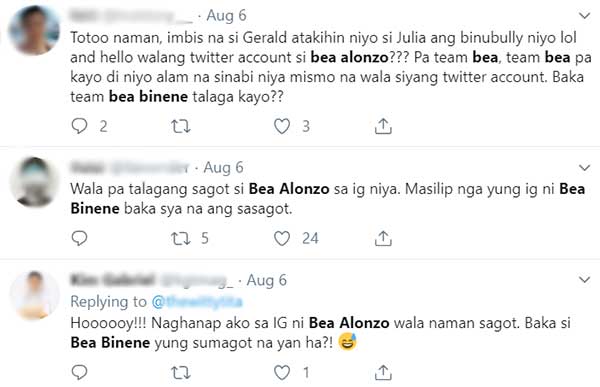This screenshot has height=387, width=600.
Task: Like the first tweet with 3 likes
Action: point(282,126)
